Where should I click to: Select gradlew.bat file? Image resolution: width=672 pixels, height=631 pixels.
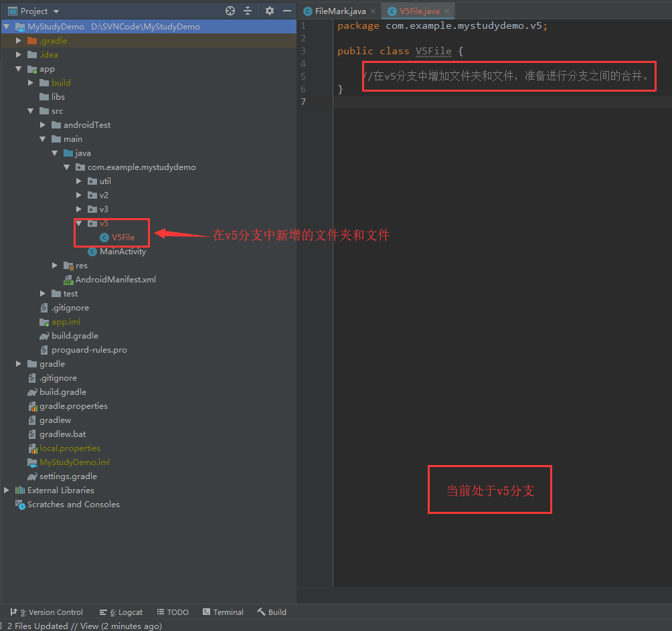(62, 435)
